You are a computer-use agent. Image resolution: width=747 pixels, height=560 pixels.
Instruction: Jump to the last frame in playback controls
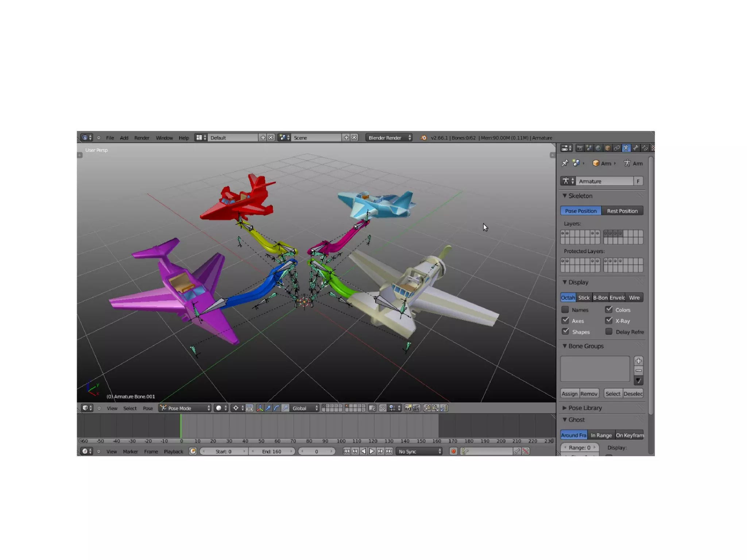389,451
